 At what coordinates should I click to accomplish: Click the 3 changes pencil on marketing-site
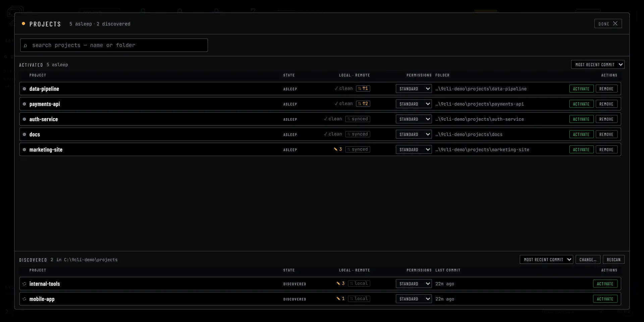point(338,149)
